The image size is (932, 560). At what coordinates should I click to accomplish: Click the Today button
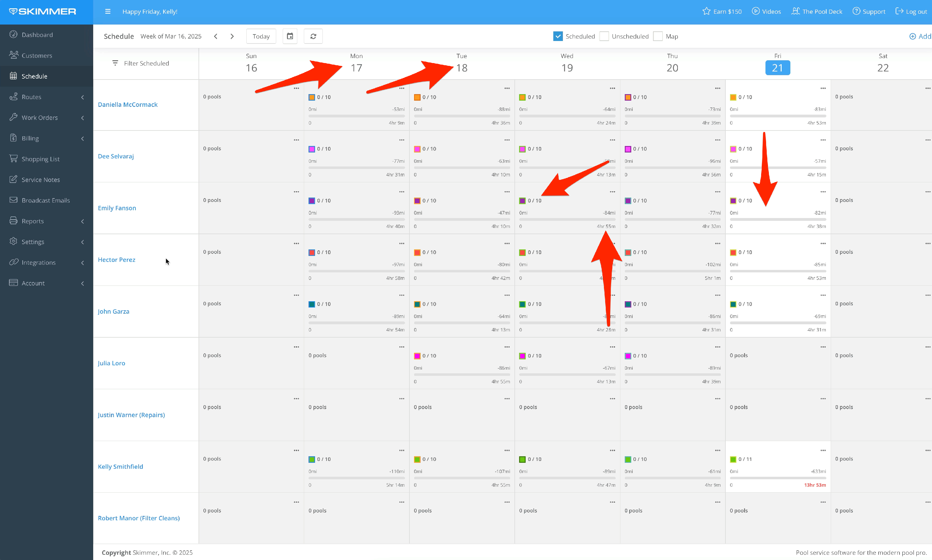pyautogui.click(x=261, y=36)
